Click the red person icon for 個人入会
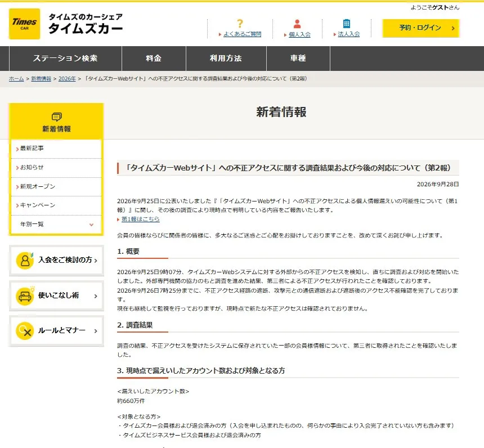Image resolution: width=484 pixels, height=448 pixels. [x=297, y=24]
